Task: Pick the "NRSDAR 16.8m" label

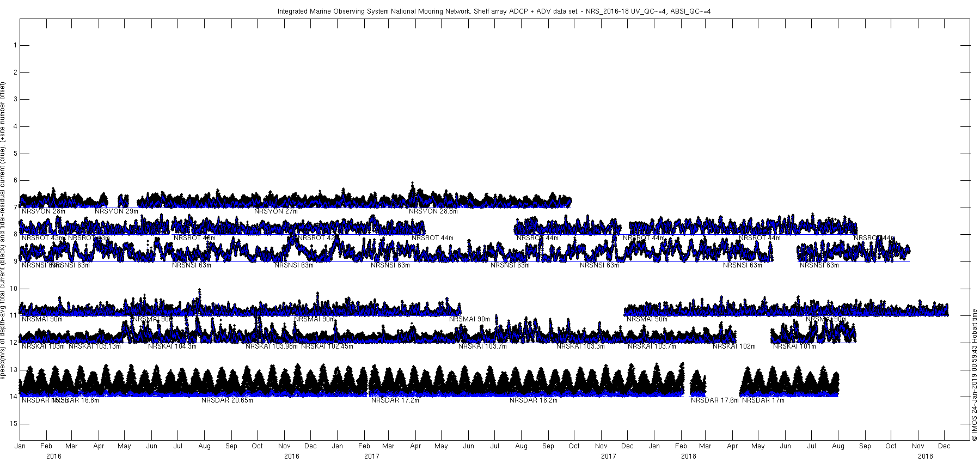Action: click(76, 400)
